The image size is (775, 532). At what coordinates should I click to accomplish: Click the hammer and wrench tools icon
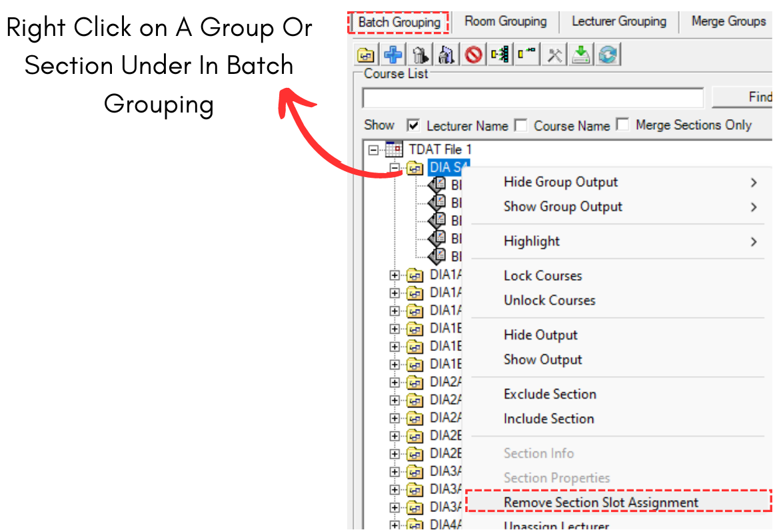(554, 55)
